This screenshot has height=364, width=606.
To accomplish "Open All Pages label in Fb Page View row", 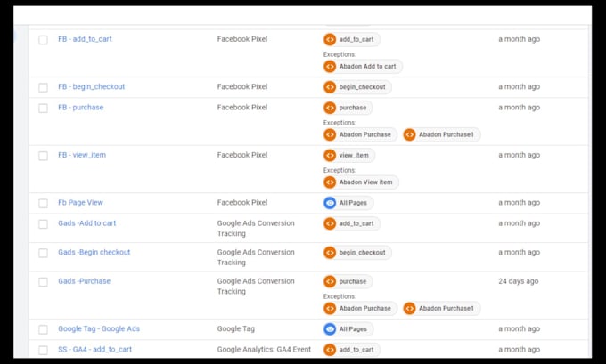I will pyautogui.click(x=353, y=203).
